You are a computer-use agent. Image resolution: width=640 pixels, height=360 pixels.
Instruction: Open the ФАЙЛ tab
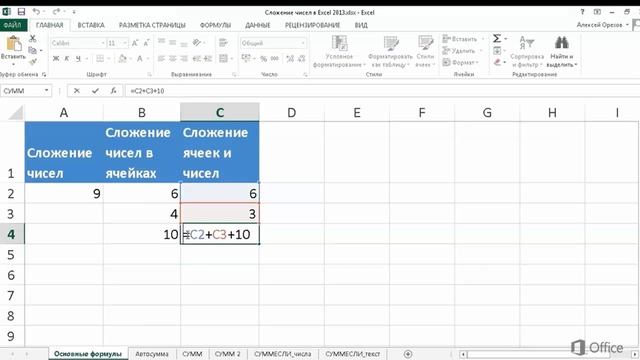[x=13, y=25]
